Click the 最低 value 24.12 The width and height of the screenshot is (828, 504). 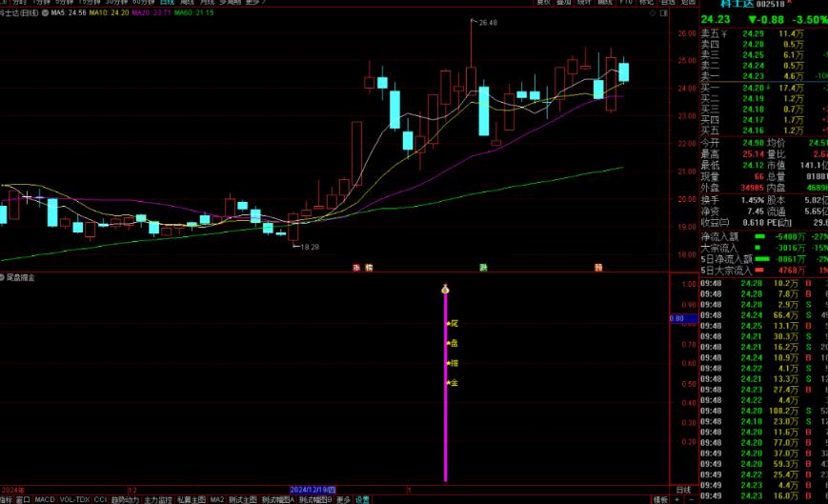[753, 165]
